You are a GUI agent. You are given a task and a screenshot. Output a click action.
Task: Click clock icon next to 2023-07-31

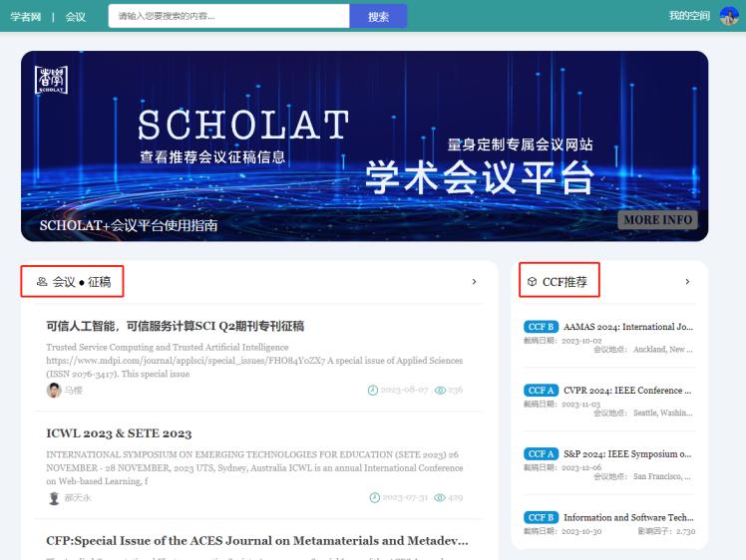(374, 497)
